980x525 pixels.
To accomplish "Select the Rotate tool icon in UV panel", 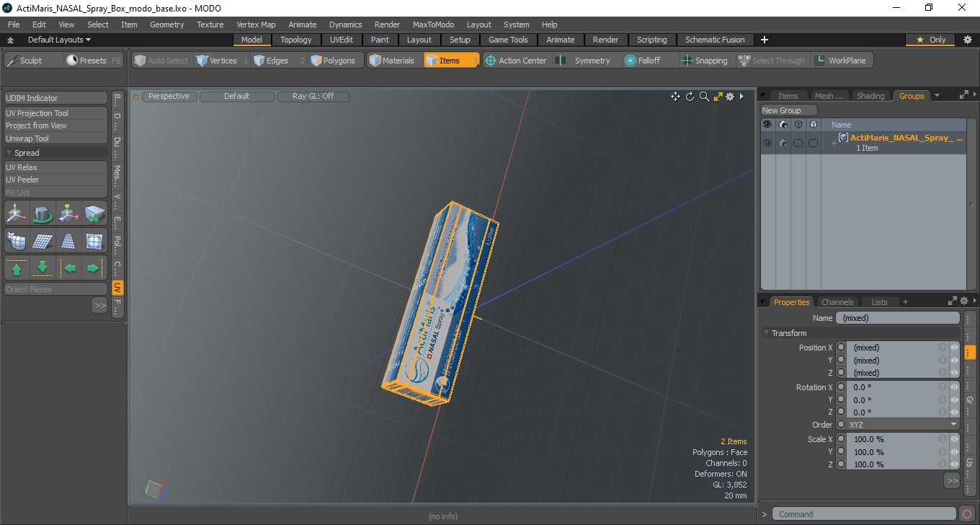I will click(43, 213).
